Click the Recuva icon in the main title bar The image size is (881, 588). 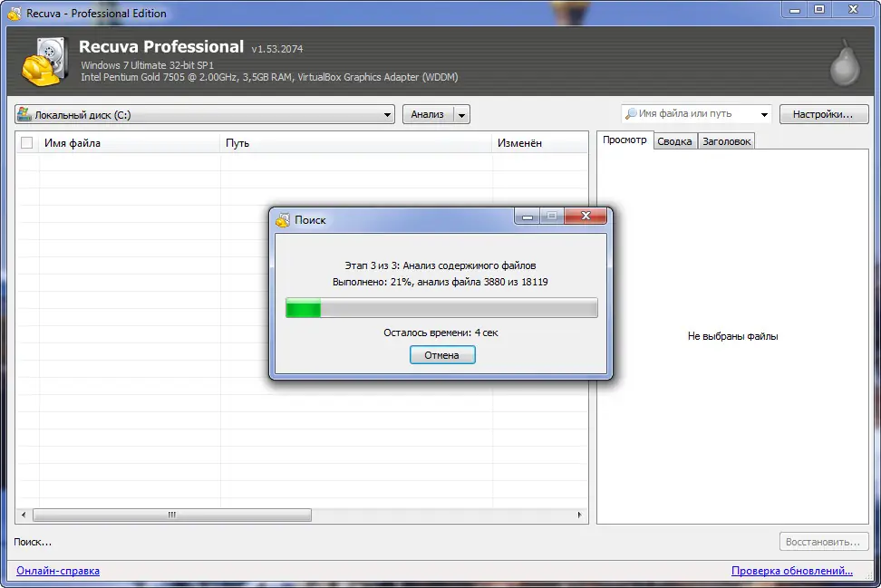[15, 13]
